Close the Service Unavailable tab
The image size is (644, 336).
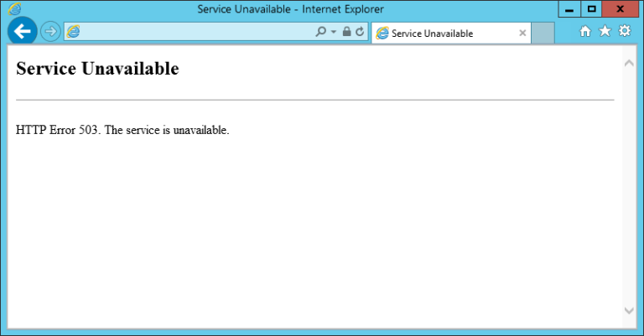(x=522, y=34)
